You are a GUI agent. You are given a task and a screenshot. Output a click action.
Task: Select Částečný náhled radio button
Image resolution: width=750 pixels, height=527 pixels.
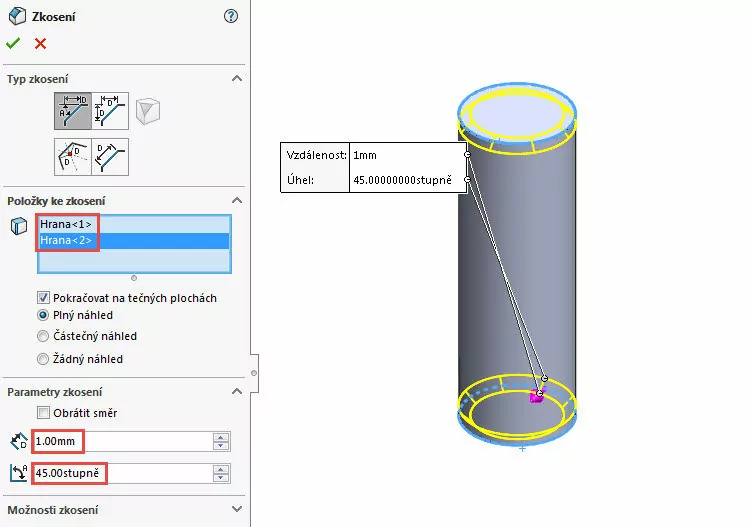point(43,336)
